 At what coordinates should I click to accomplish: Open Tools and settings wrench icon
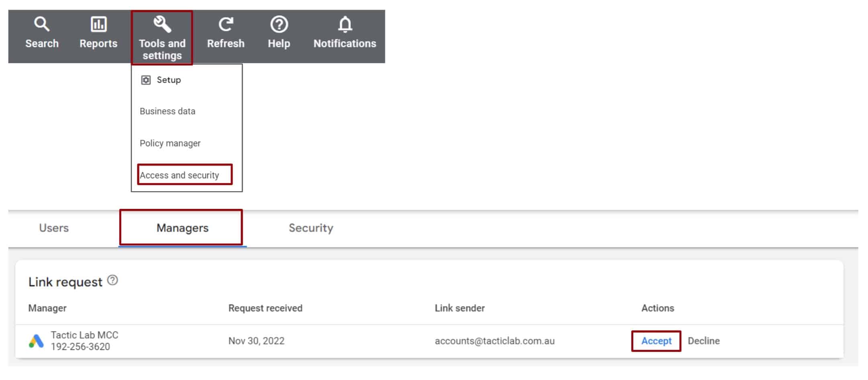(x=162, y=25)
